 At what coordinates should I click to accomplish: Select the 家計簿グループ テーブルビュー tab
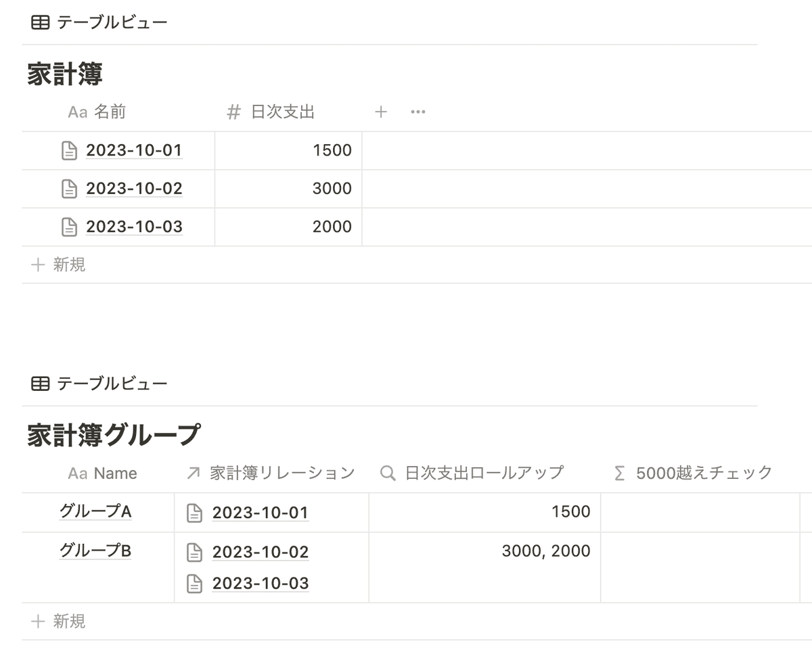point(99,384)
